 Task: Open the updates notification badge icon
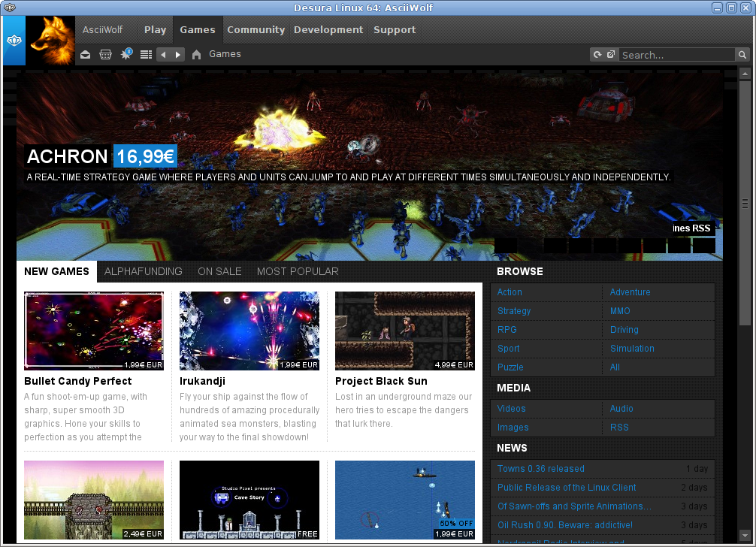tap(126, 54)
